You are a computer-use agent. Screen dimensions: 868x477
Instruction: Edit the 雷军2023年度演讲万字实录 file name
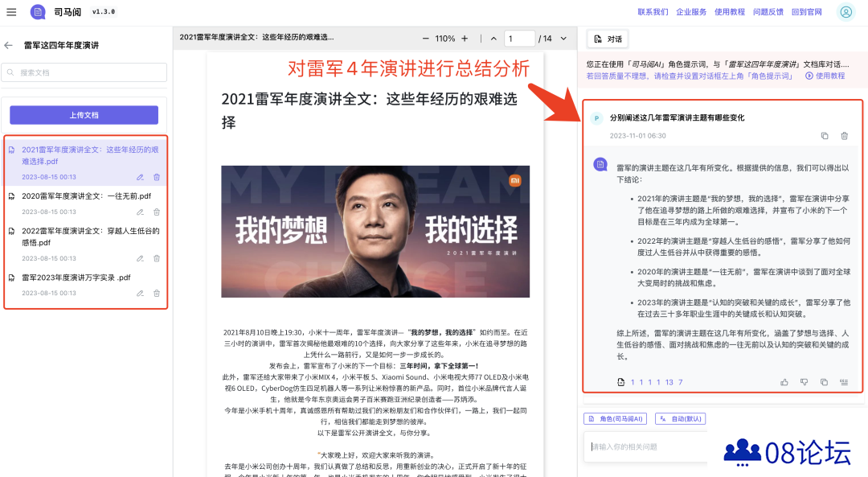(140, 293)
